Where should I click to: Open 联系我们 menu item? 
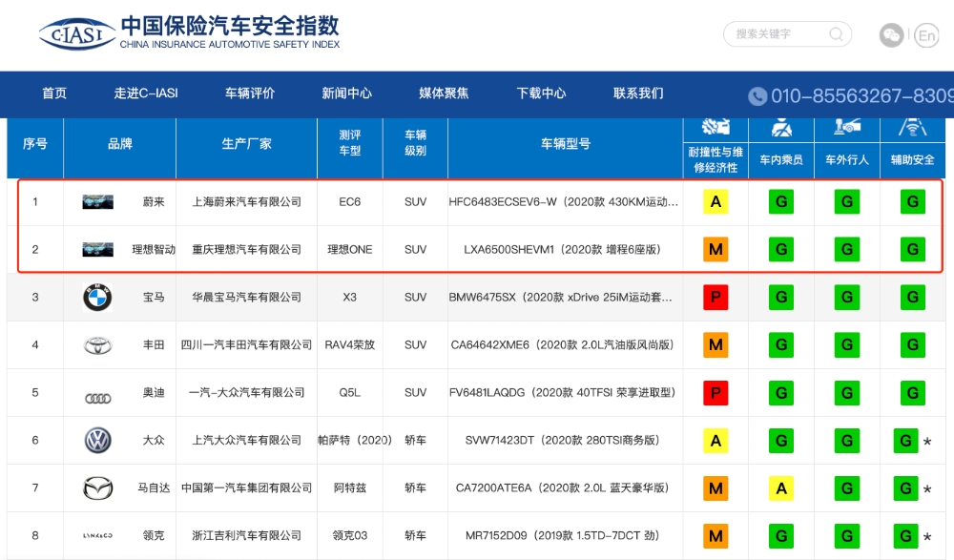[x=638, y=93]
